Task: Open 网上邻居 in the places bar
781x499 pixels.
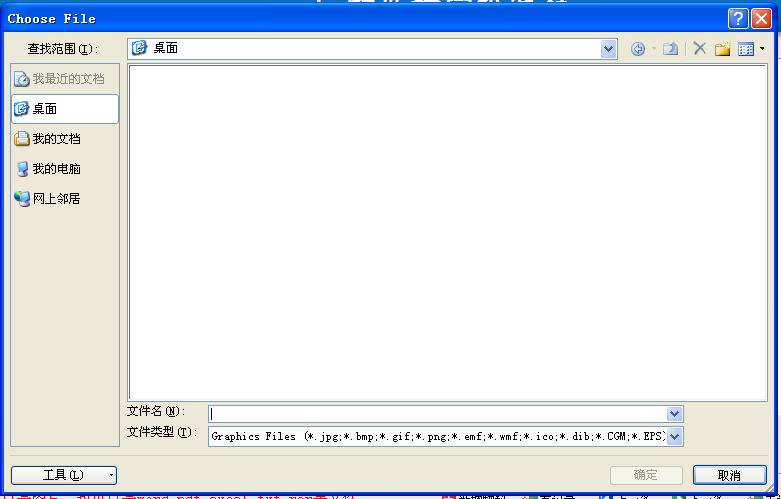Action: pyautogui.click(x=65, y=199)
